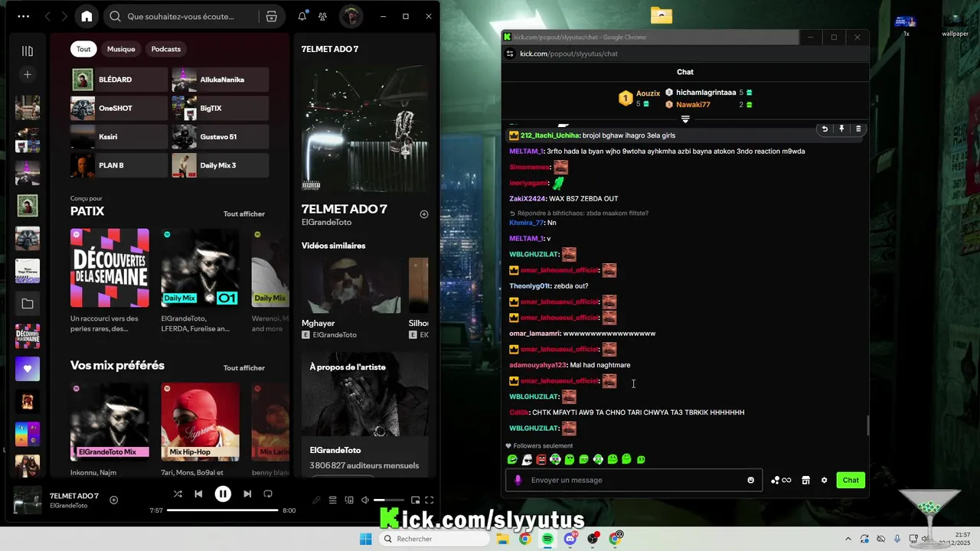Open Spotify Friend Activity icon
980x551 pixels.
322,16
